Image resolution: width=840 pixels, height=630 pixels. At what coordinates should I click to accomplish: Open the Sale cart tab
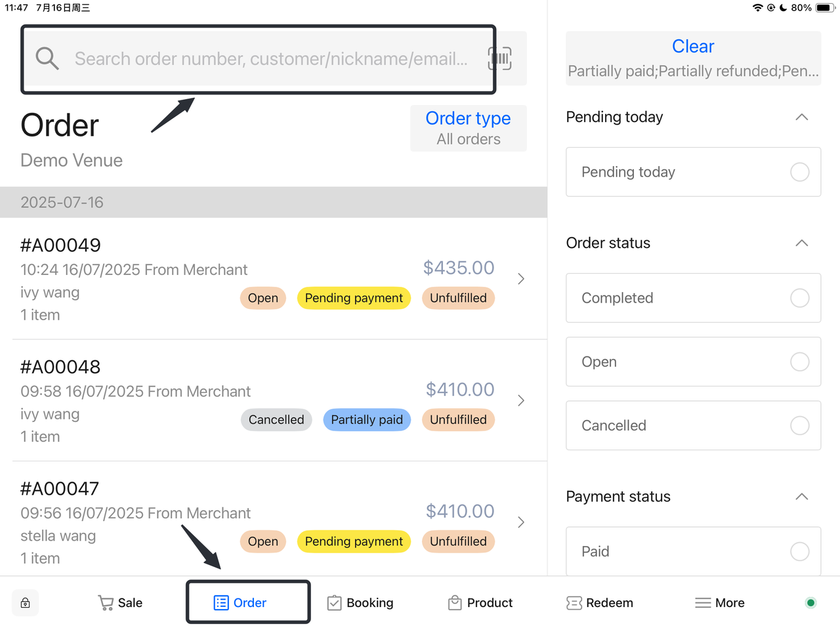coord(120,603)
